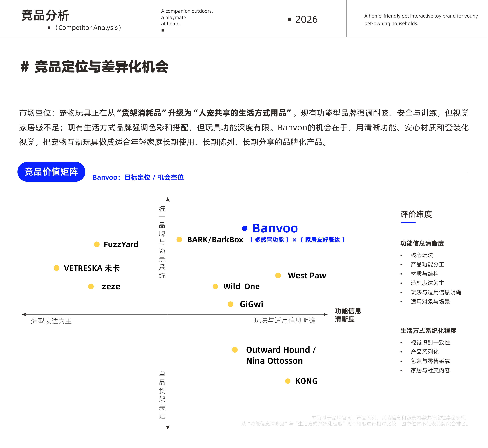Click the left arrowhead of the horizontal axis
This screenshot has width=488, height=448.
pos(24,314)
